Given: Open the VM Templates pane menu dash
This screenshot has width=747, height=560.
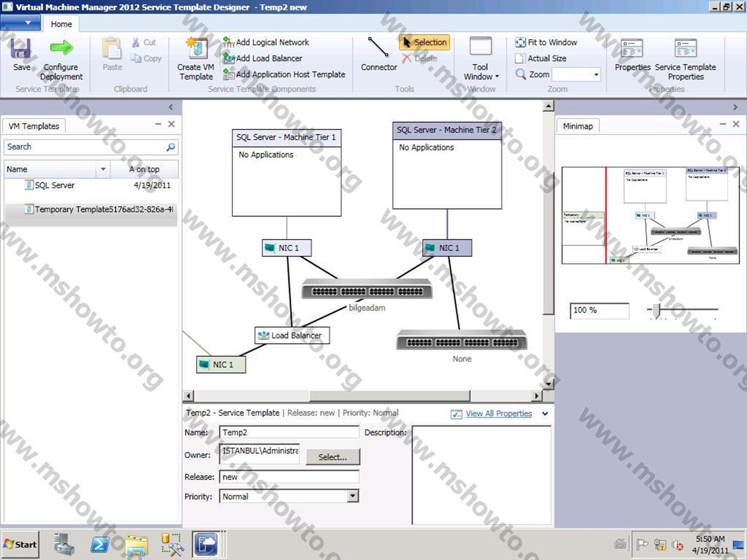Looking at the screenshot, I should (158, 124).
